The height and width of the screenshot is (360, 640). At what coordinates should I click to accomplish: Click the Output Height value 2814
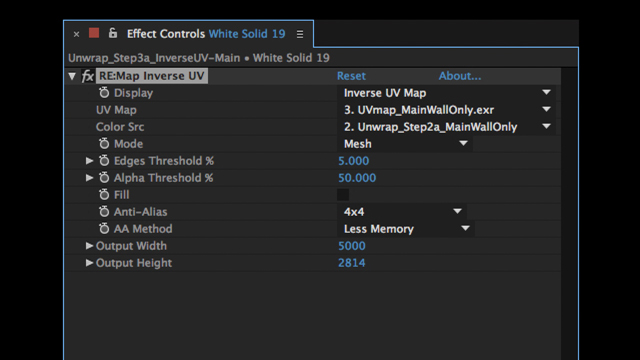[352, 263]
